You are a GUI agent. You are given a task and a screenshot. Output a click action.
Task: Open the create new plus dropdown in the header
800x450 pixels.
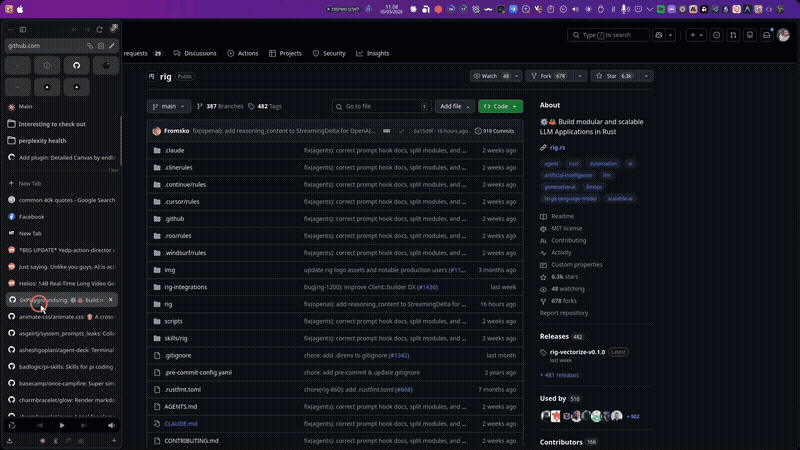tap(696, 35)
